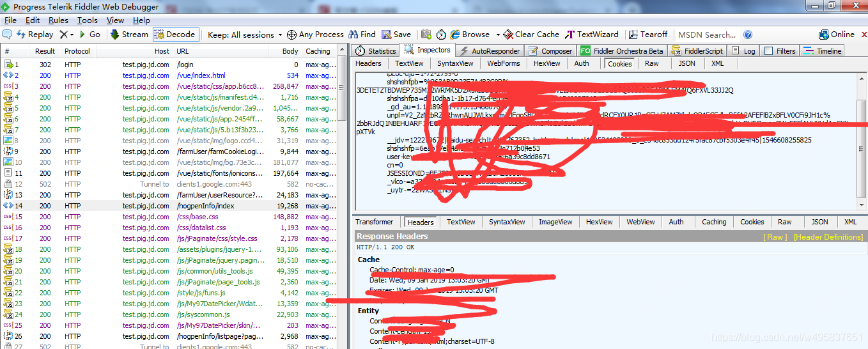Open the TextWizard tool
868x349 pixels.
click(x=592, y=35)
